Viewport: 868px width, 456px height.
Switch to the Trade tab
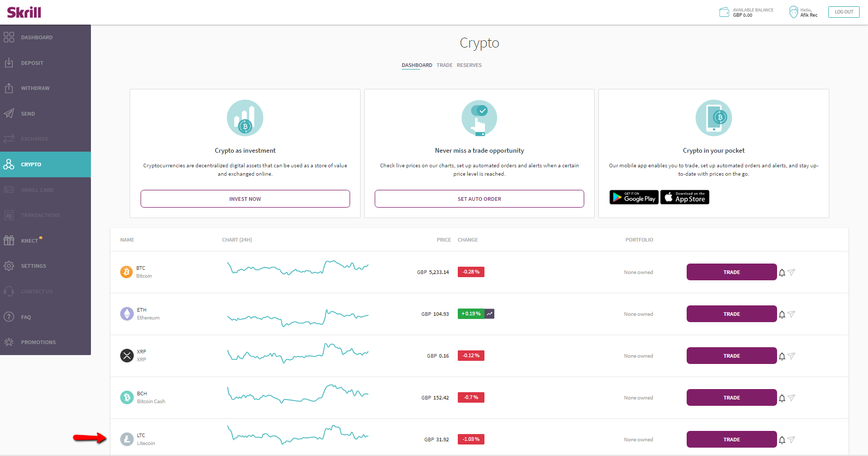445,65
